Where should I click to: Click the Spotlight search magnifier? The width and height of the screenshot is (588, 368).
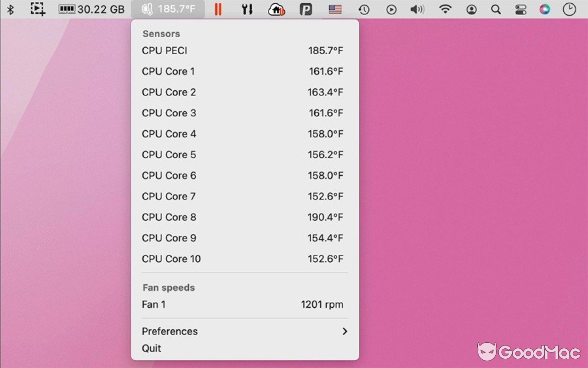click(x=496, y=9)
